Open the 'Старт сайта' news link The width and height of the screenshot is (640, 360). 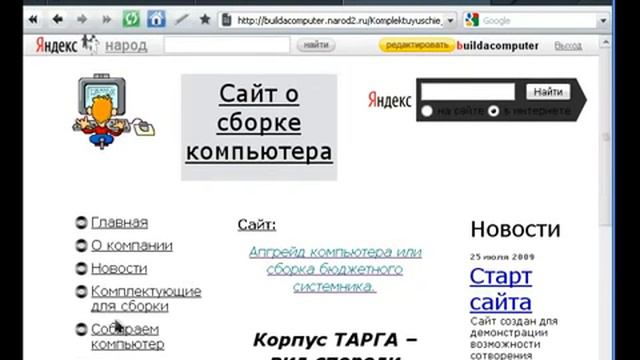(x=501, y=289)
